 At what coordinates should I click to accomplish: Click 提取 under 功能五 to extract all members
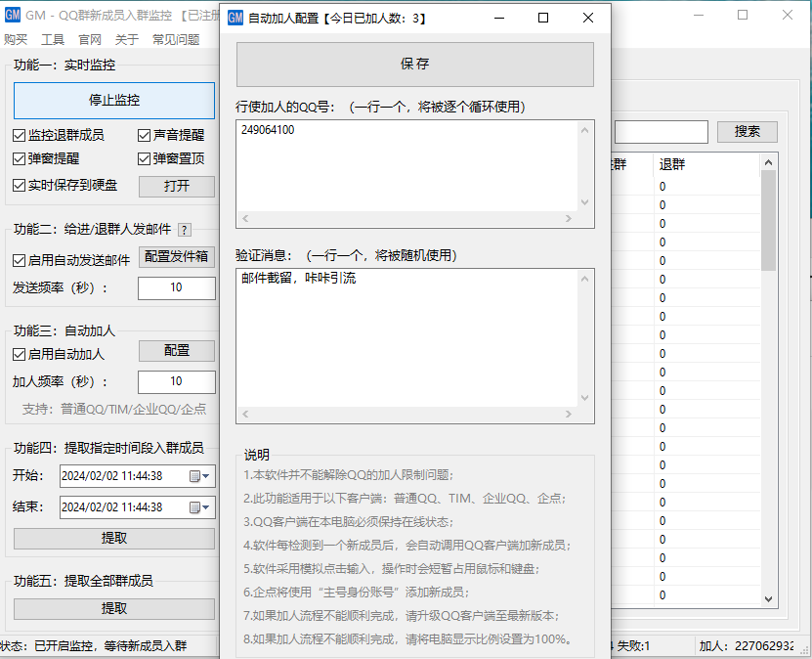pos(114,609)
